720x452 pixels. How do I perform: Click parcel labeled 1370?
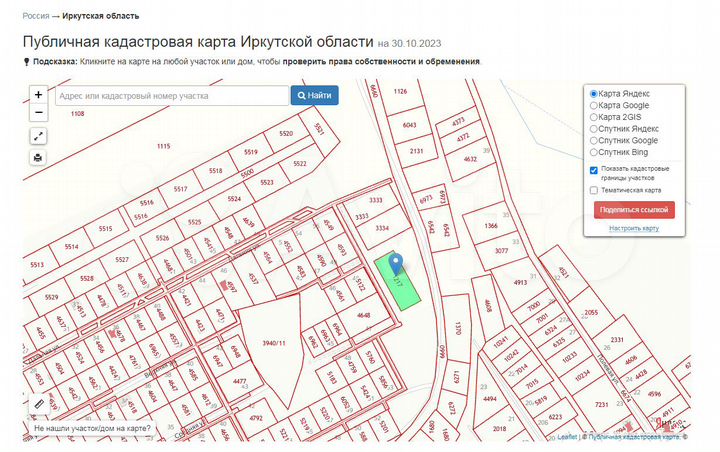(457, 328)
